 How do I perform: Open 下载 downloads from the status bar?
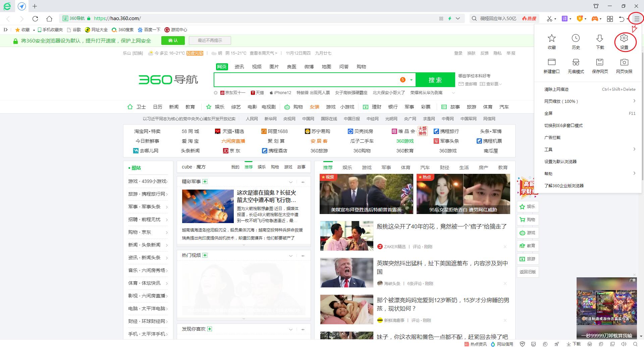pos(574,344)
